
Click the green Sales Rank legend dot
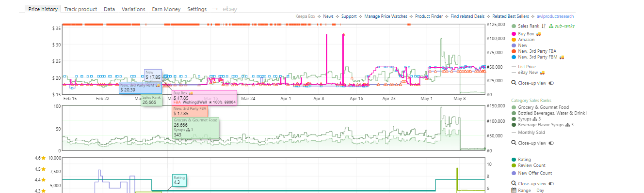point(514,26)
